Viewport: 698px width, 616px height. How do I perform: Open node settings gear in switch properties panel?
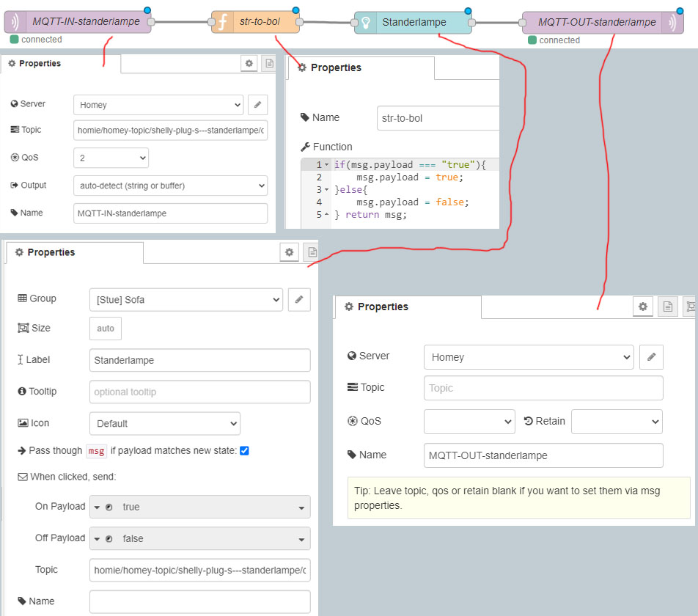tap(290, 252)
